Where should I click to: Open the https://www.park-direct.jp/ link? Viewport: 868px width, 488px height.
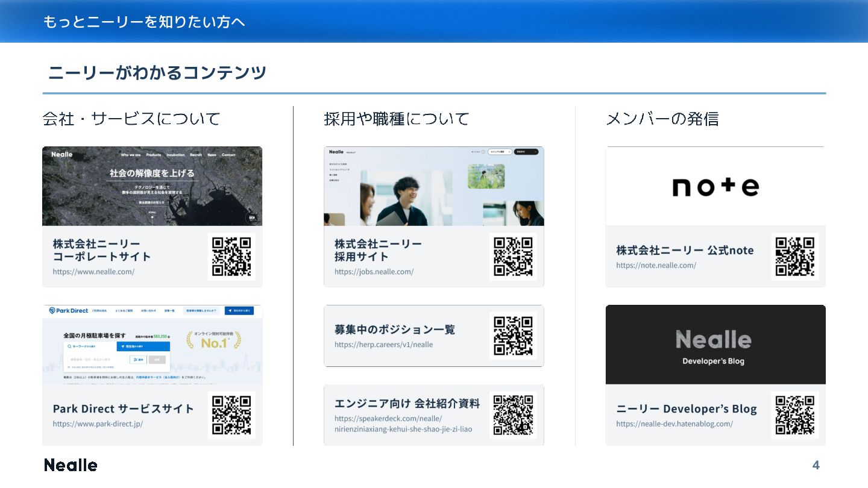pos(98,424)
